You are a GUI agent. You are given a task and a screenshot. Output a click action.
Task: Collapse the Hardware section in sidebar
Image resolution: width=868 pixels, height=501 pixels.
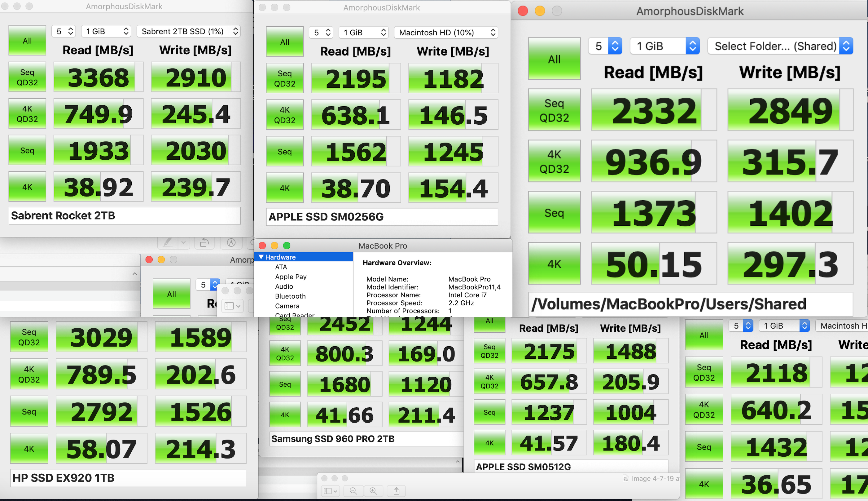[x=261, y=257]
